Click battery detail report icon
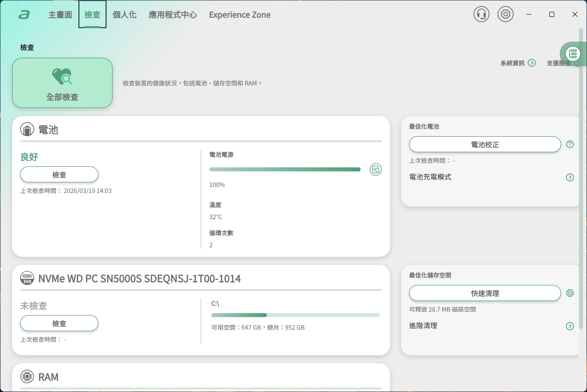The image size is (587, 392). click(x=376, y=170)
